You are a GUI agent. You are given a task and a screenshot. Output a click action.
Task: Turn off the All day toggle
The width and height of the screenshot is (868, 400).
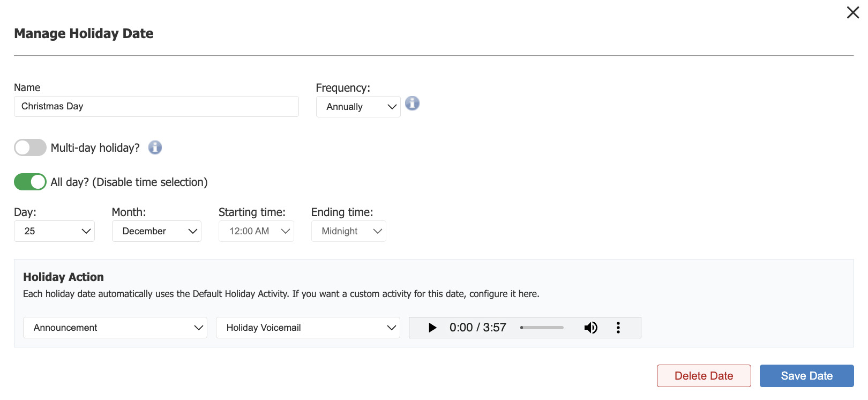(x=30, y=182)
